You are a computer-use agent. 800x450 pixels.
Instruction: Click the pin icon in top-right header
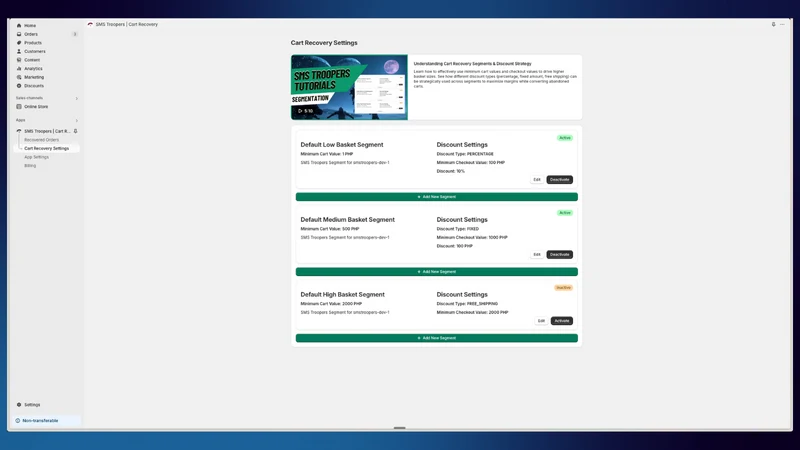tap(773, 24)
